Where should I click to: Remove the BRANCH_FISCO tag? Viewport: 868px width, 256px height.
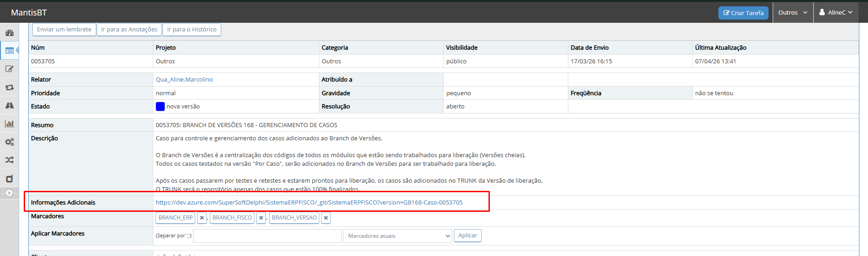click(261, 218)
